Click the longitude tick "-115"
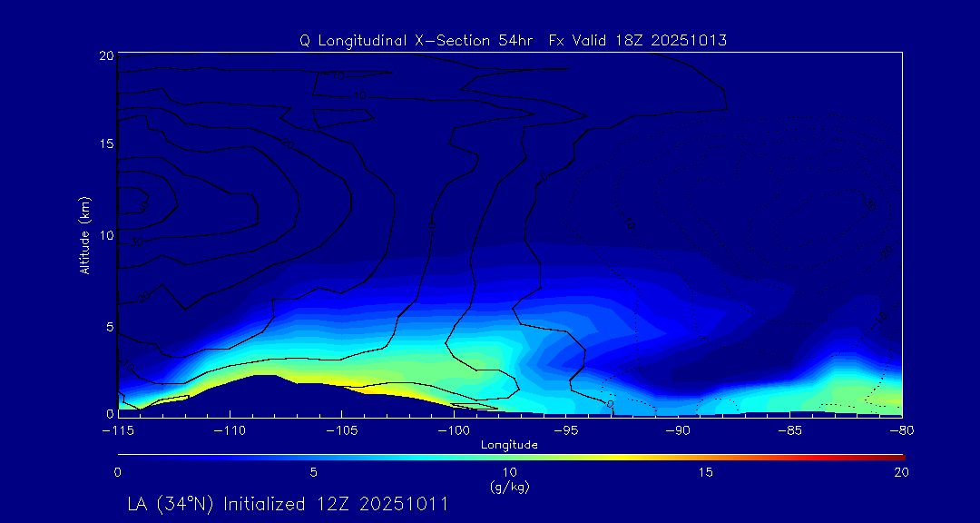The image size is (980, 523). tap(117, 430)
